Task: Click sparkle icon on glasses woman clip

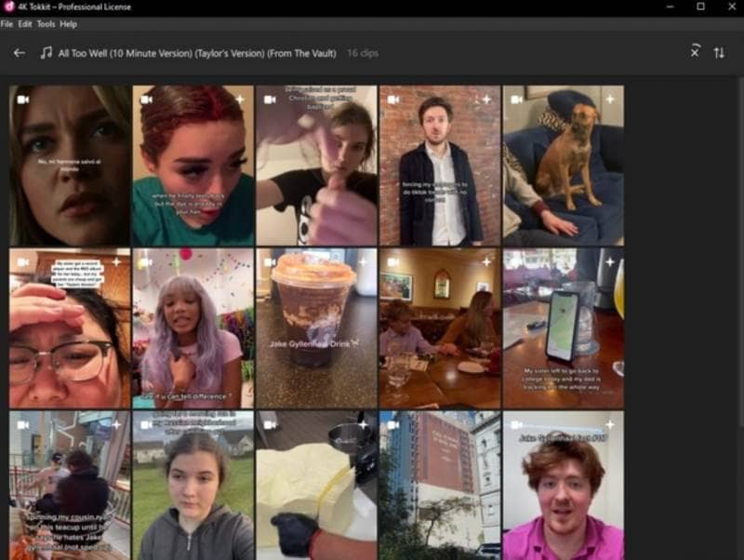Action: coord(116,262)
